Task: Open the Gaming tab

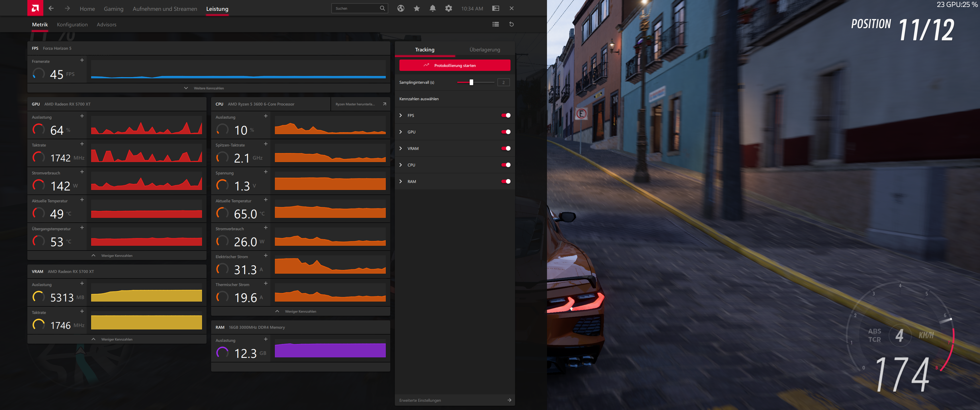Action: pyautogui.click(x=113, y=9)
